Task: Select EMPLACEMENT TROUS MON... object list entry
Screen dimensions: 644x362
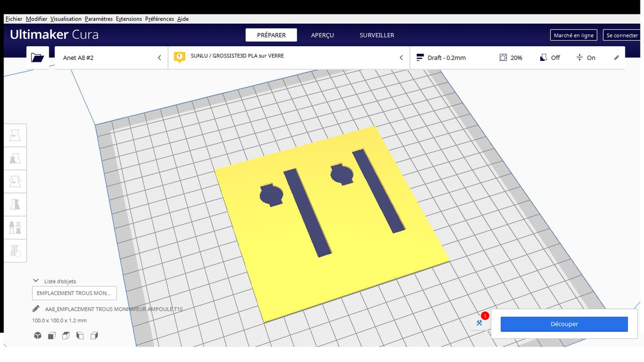Action: [x=74, y=293]
